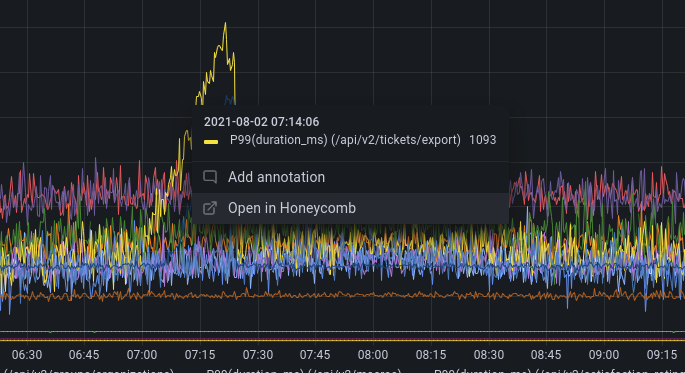The image size is (685, 373).
Task: Click the 09:15 time axis label
Action: (x=661, y=355)
